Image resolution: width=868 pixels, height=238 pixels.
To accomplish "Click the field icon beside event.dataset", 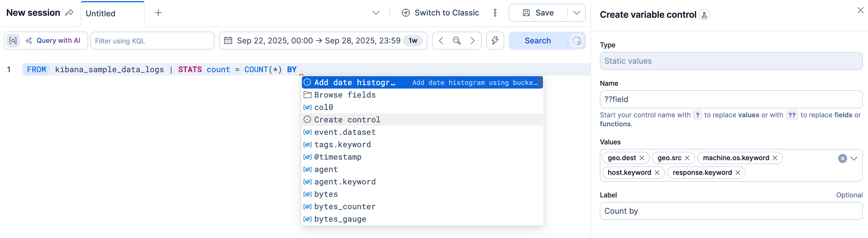I will point(307,132).
